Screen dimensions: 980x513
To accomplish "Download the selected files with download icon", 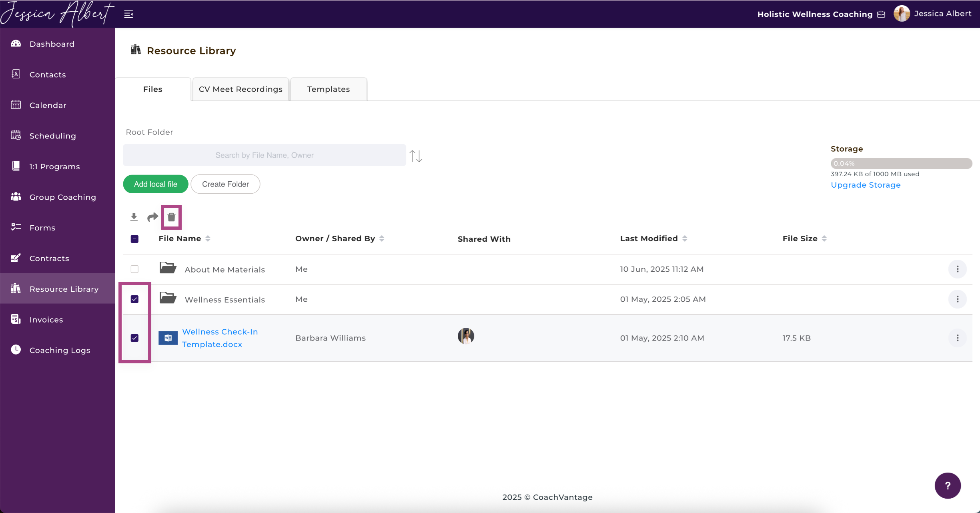I will click(x=134, y=217).
